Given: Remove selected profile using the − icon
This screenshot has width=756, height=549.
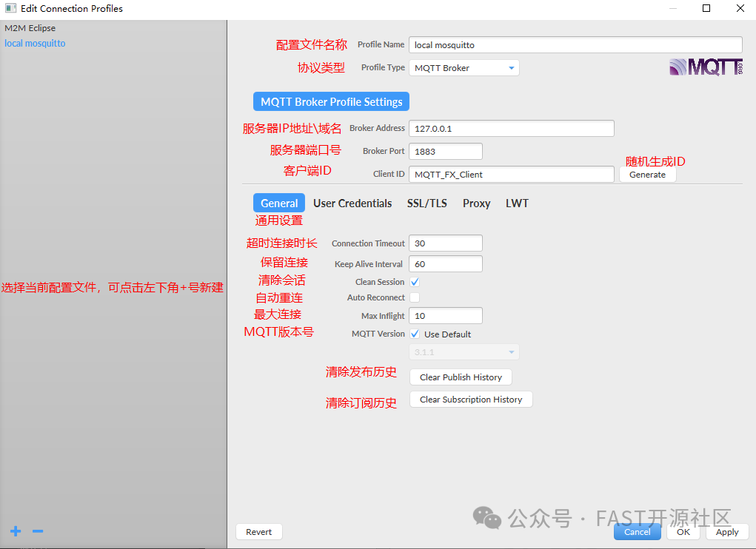Looking at the screenshot, I should point(37,531).
